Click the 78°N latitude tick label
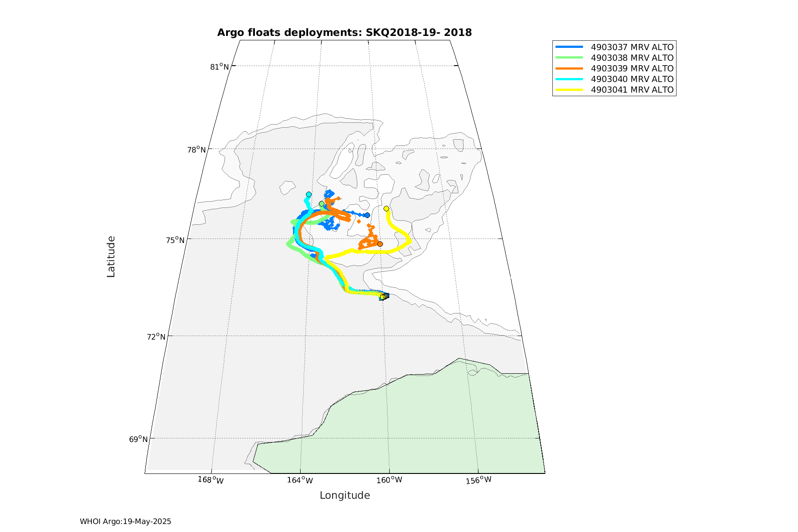Image resolution: width=798 pixels, height=532 pixels. tap(196, 149)
